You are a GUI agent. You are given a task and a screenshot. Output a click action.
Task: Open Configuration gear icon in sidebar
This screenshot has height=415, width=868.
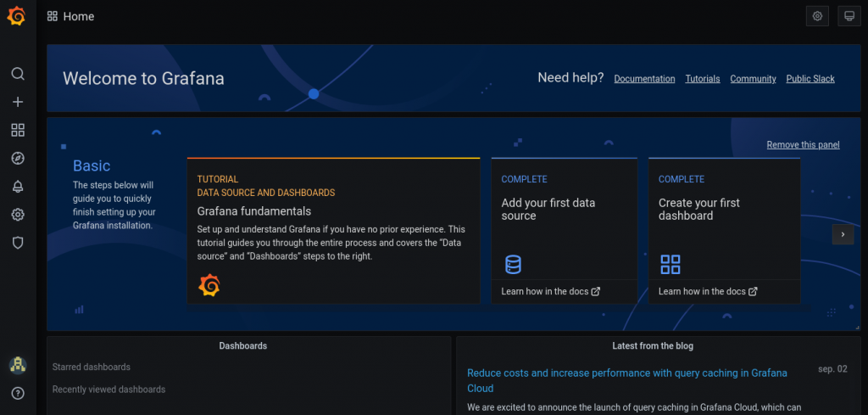[18, 215]
